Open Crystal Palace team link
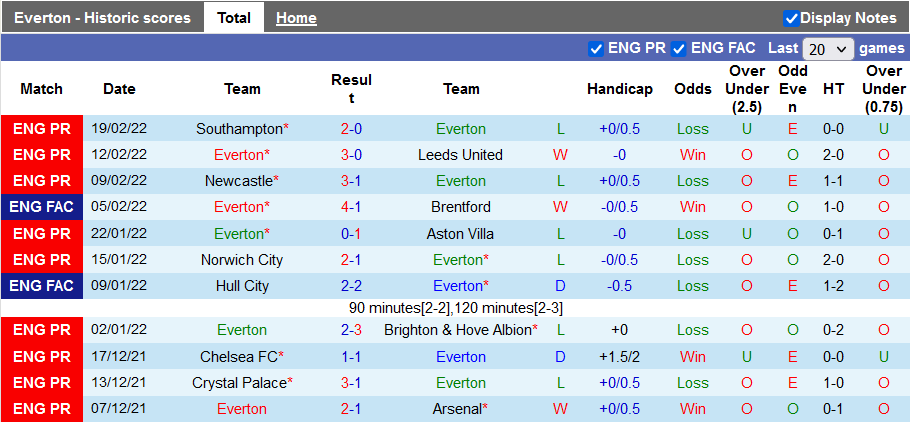 tap(238, 383)
